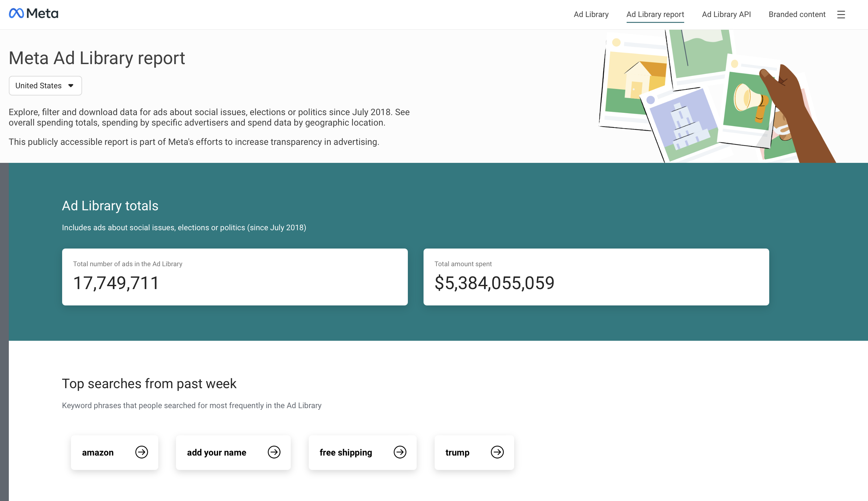The width and height of the screenshot is (868, 501).
Task: Switch to the Ad Library tab
Action: coord(590,14)
